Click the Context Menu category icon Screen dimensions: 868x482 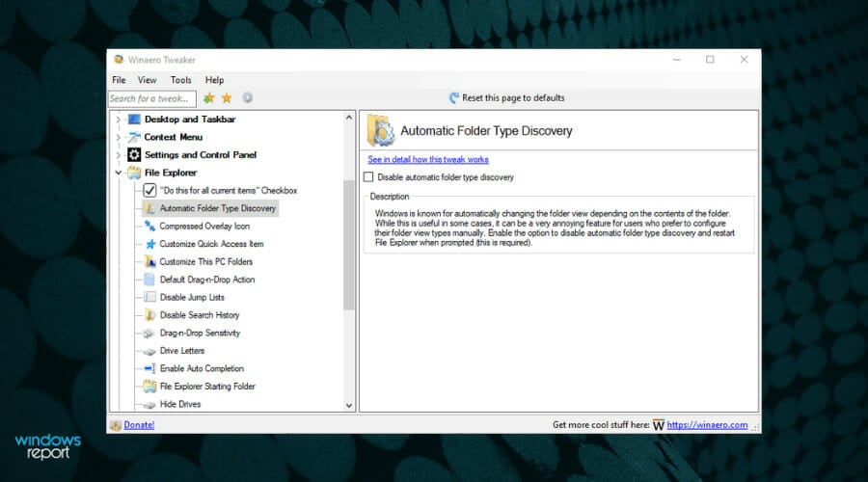pos(134,137)
